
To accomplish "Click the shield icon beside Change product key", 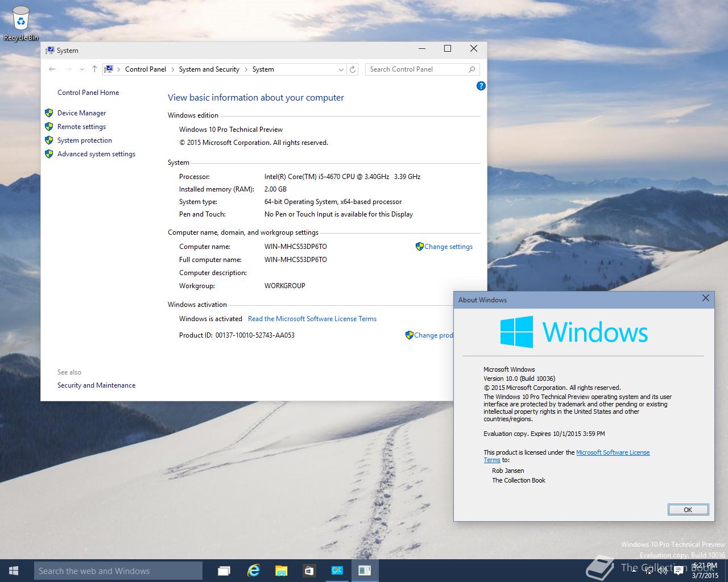I will pyautogui.click(x=409, y=335).
